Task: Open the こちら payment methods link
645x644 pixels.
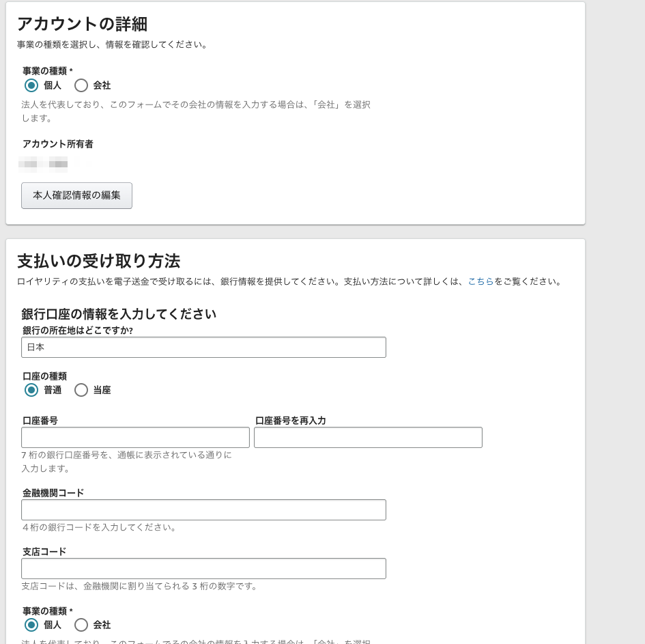Action: (x=481, y=281)
